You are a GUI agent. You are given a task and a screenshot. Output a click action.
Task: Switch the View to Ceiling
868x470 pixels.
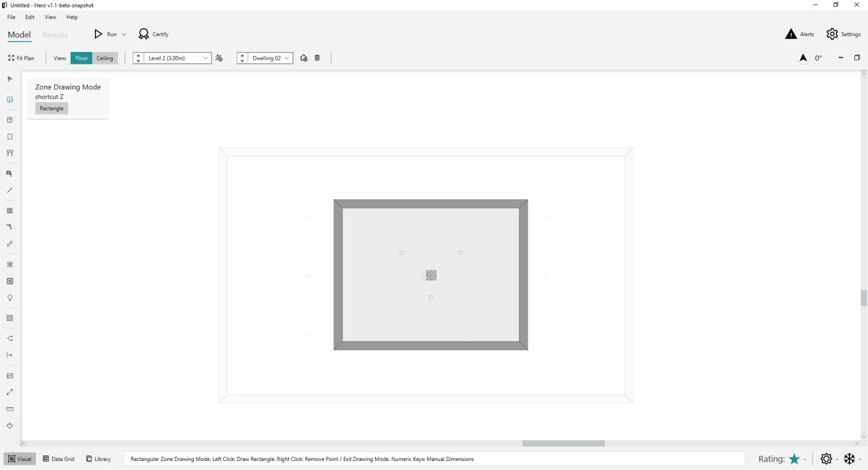(x=105, y=58)
